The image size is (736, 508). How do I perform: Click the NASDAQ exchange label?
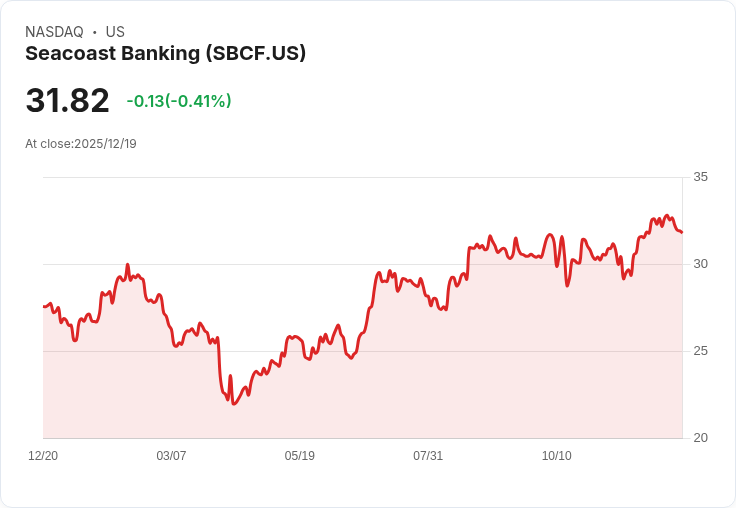pos(54,32)
